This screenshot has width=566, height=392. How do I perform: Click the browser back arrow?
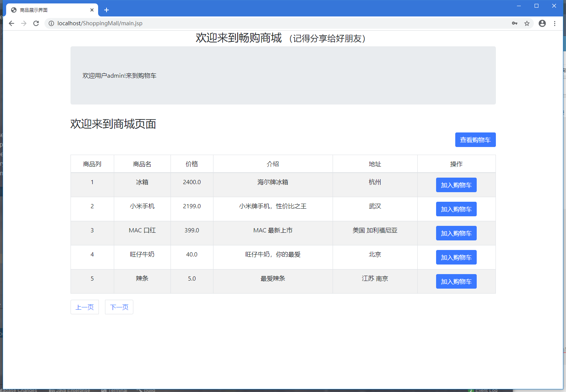[x=11, y=23]
